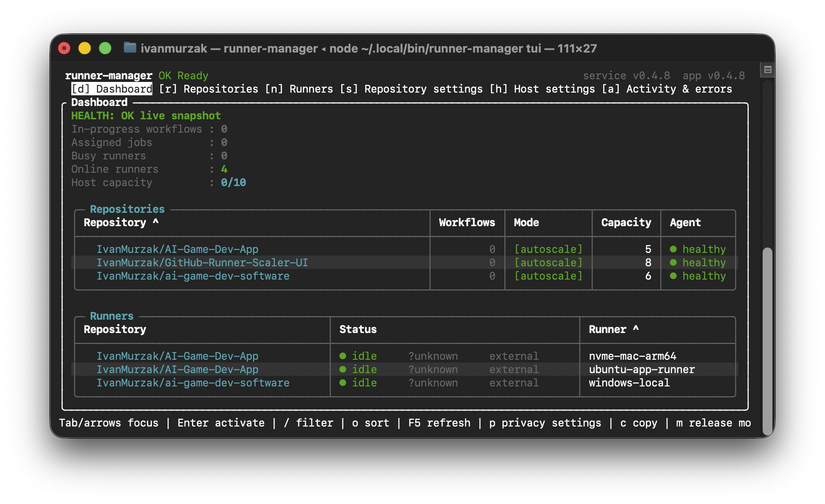825x504 pixels.
Task: Sort by the Repository column in Repositories table
Action: [121, 222]
